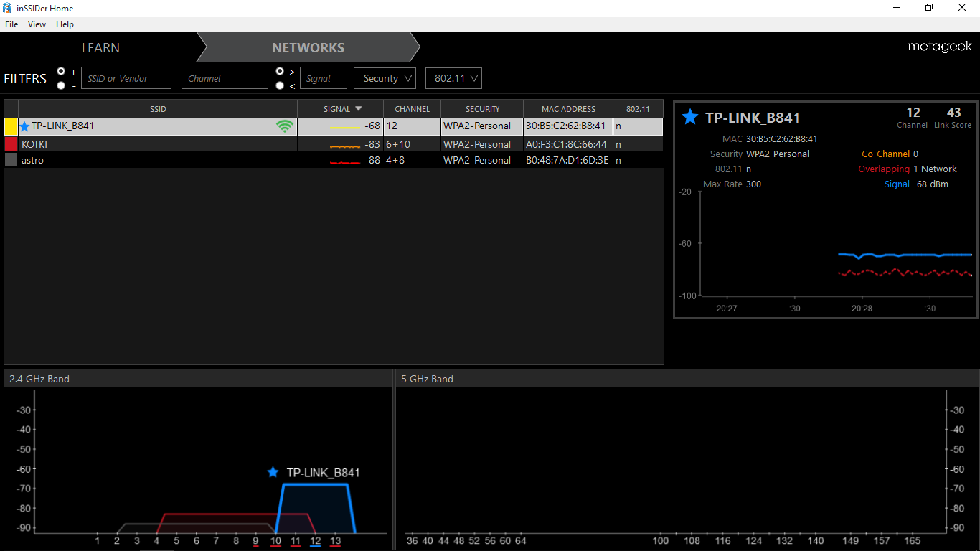Click the inSSIDer app icon in title bar

7,8
